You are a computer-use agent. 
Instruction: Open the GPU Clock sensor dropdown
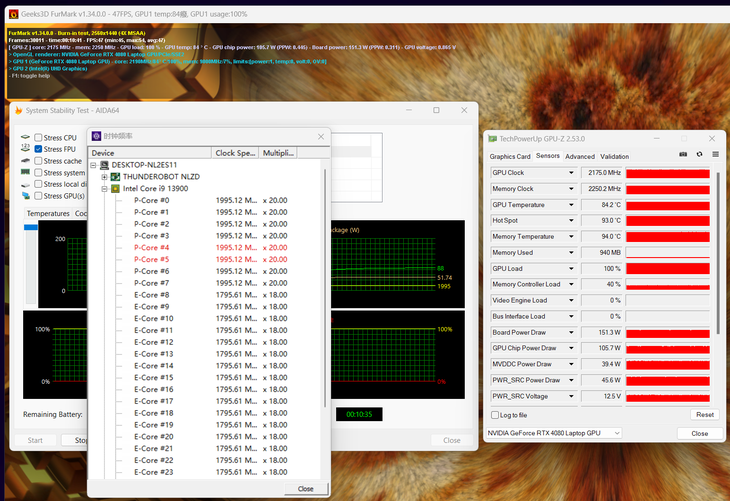pos(571,173)
